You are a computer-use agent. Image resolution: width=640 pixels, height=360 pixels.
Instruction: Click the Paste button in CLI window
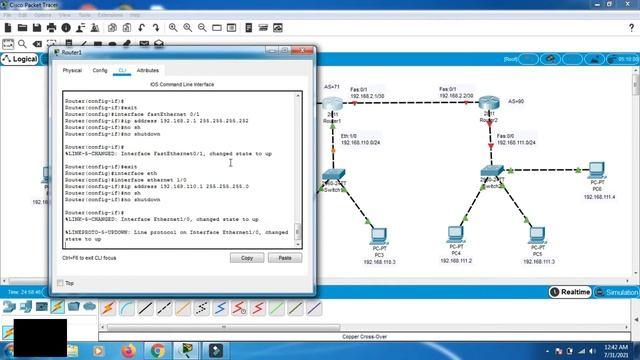coord(285,258)
